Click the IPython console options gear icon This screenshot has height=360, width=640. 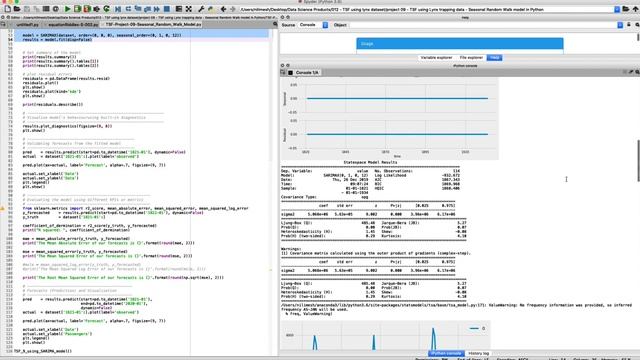[637, 72]
